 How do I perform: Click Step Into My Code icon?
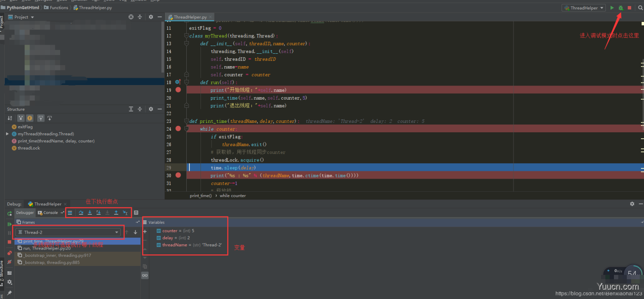pos(98,213)
